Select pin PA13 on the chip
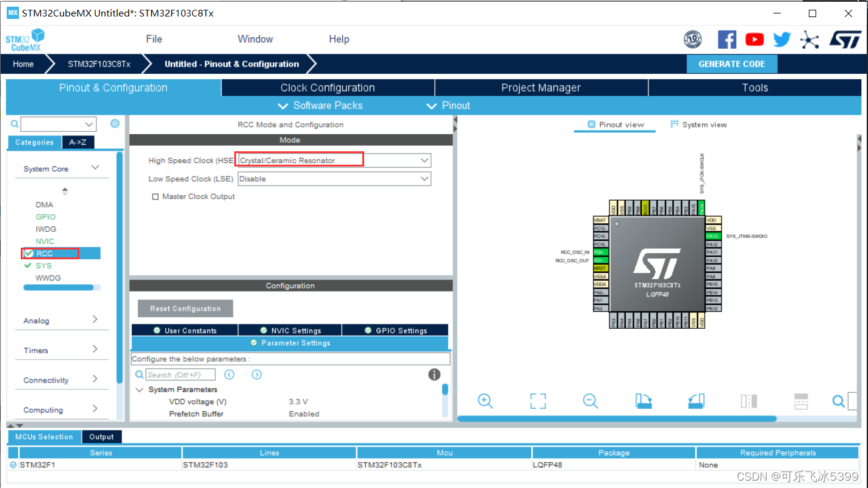 point(713,236)
